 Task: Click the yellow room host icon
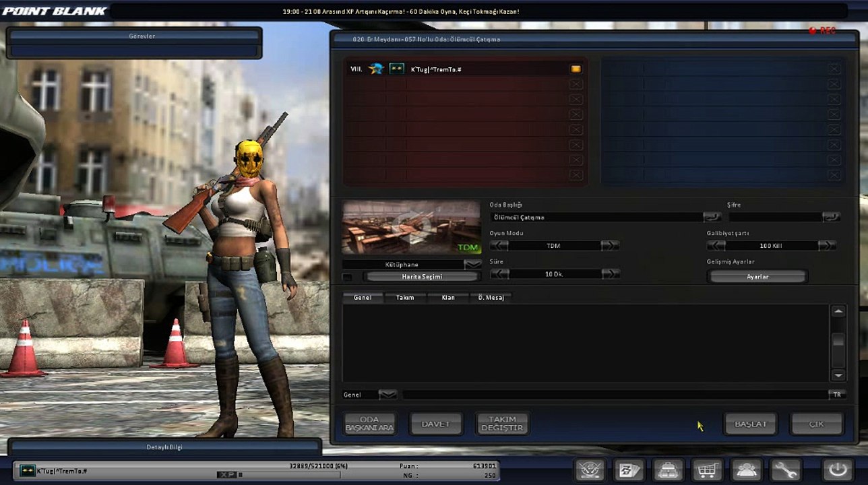point(576,69)
